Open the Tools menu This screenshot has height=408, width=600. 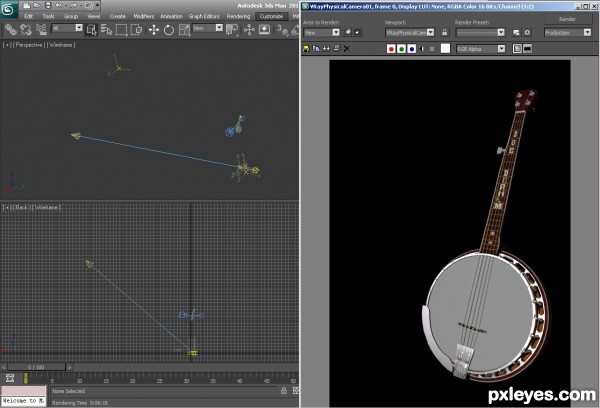(x=49, y=16)
